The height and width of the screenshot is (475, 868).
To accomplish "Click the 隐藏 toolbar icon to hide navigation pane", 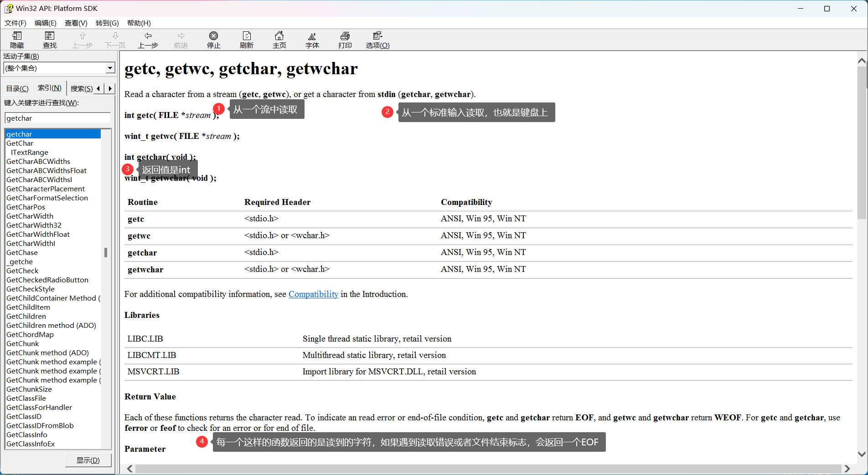I will coord(16,40).
